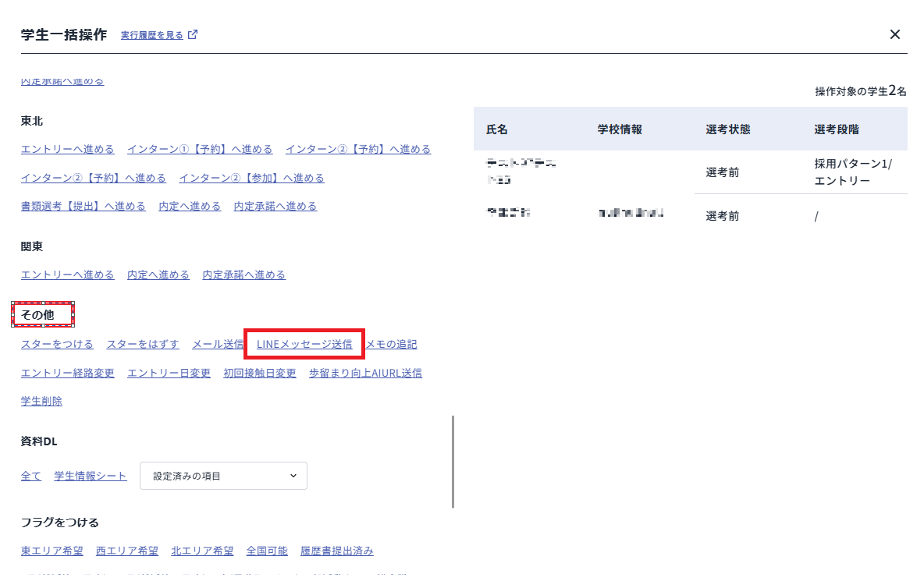This screenshot has height=581, width=924.
Task: Close the 学生一括操作 dialog with the X
Action: [894, 34]
